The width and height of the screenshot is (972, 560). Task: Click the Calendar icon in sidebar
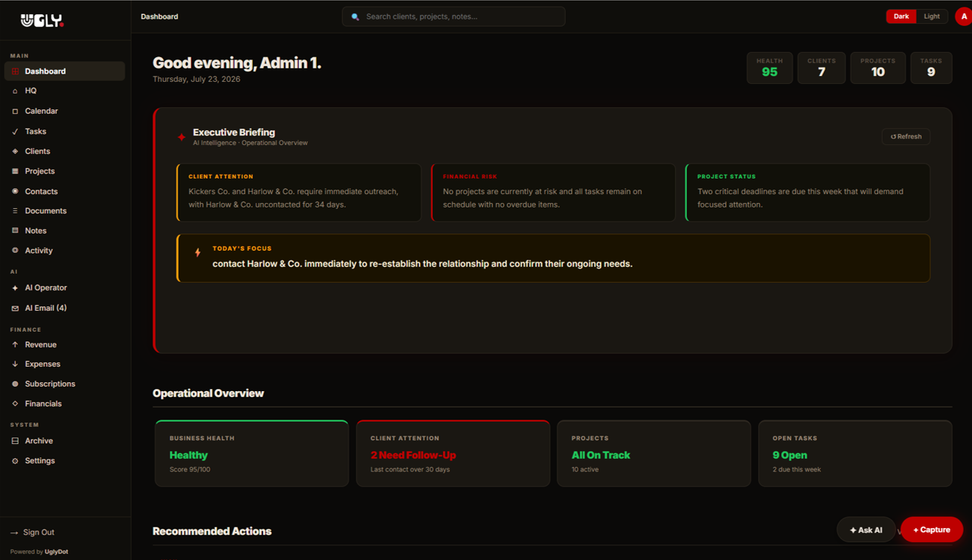pos(15,111)
